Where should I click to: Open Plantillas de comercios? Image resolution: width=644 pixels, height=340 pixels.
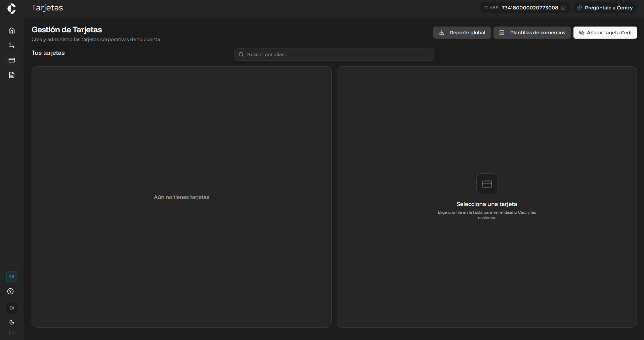532,33
